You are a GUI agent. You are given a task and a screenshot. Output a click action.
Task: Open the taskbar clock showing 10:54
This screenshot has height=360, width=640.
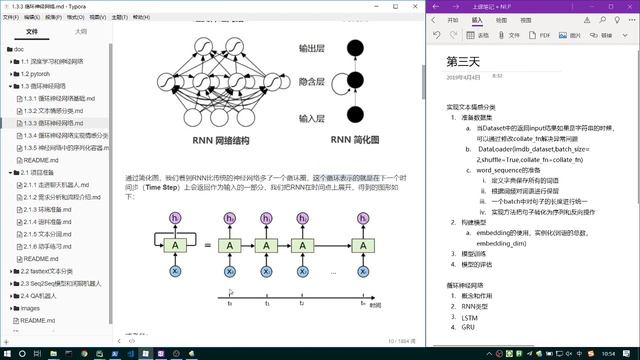click(x=608, y=353)
